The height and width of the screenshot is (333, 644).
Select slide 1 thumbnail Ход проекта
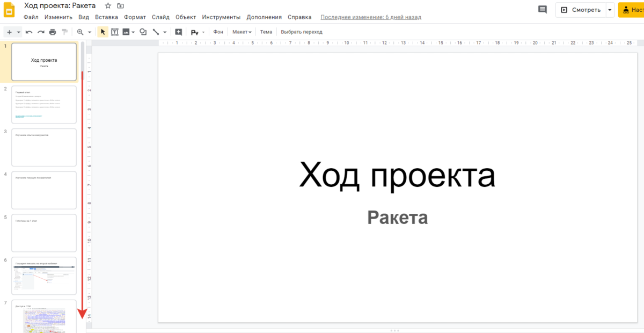point(44,62)
